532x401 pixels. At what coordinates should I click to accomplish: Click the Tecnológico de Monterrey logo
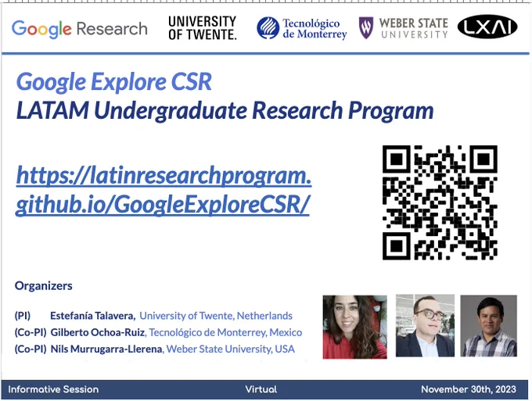pos(302,28)
